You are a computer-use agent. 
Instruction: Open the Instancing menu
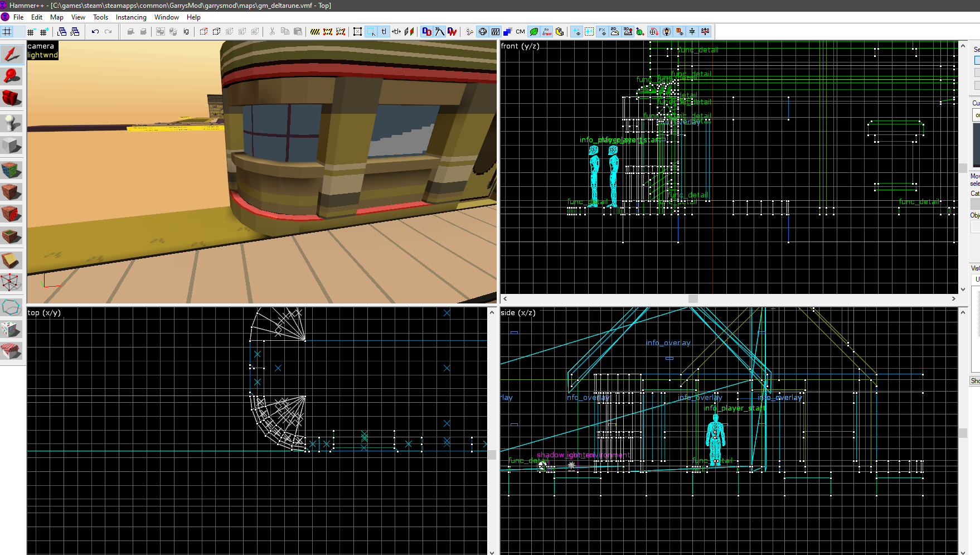(x=131, y=17)
